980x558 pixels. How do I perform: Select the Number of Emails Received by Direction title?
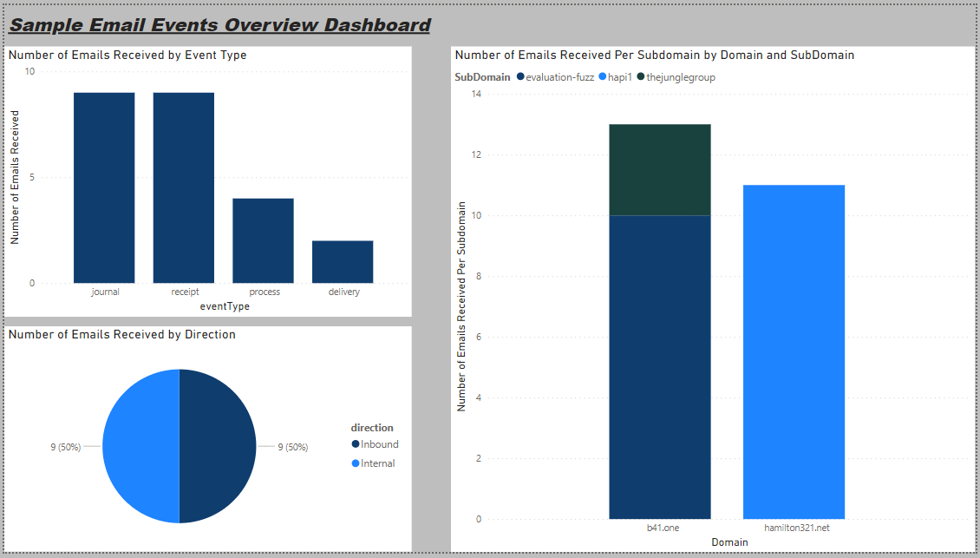(121, 334)
